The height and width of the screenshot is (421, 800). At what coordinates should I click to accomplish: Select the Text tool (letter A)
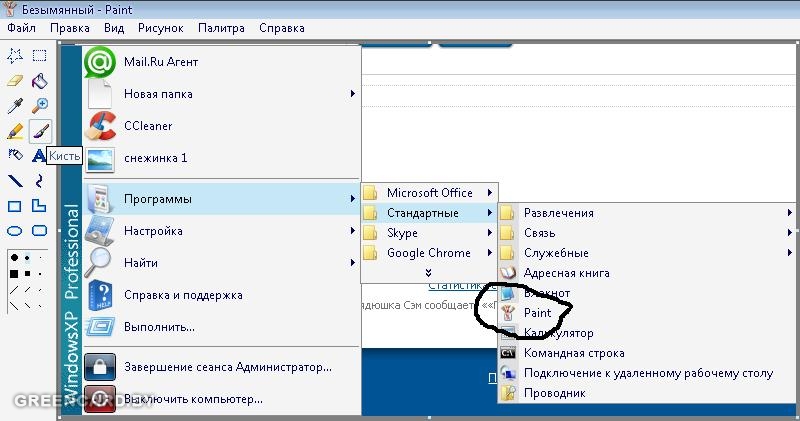pyautogui.click(x=38, y=155)
